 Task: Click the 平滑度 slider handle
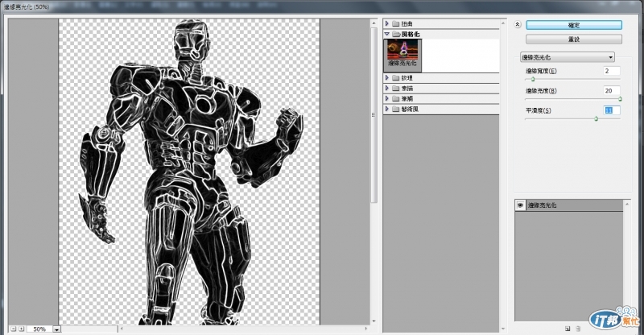coord(596,118)
